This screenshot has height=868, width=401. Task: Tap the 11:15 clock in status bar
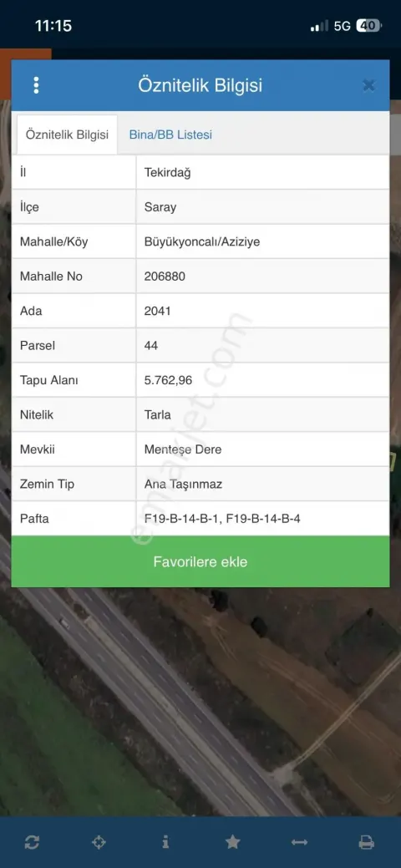(x=53, y=25)
